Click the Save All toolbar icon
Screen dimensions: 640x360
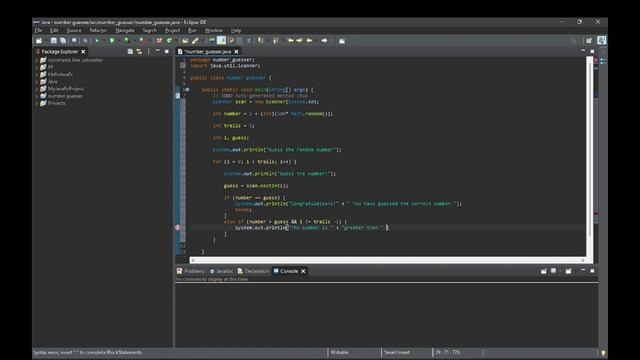point(63,41)
